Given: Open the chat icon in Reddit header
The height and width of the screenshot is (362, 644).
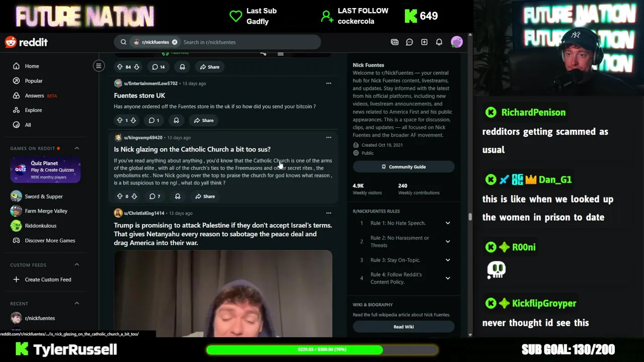Looking at the screenshot, I should [410, 42].
